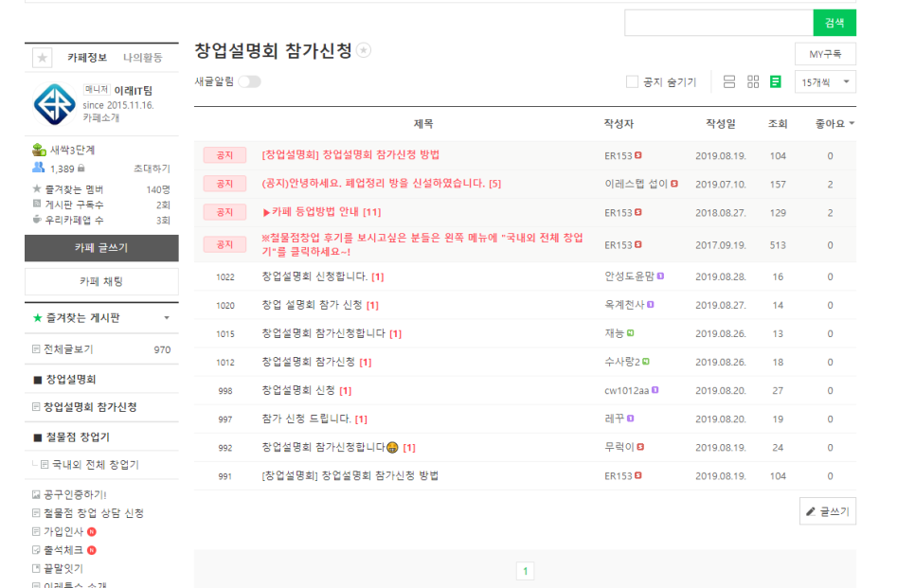Click the star favorite icon next to 카페정보

point(42,58)
